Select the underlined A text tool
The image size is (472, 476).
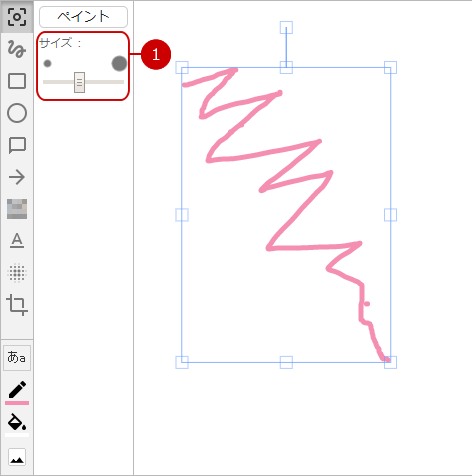[x=17, y=241]
